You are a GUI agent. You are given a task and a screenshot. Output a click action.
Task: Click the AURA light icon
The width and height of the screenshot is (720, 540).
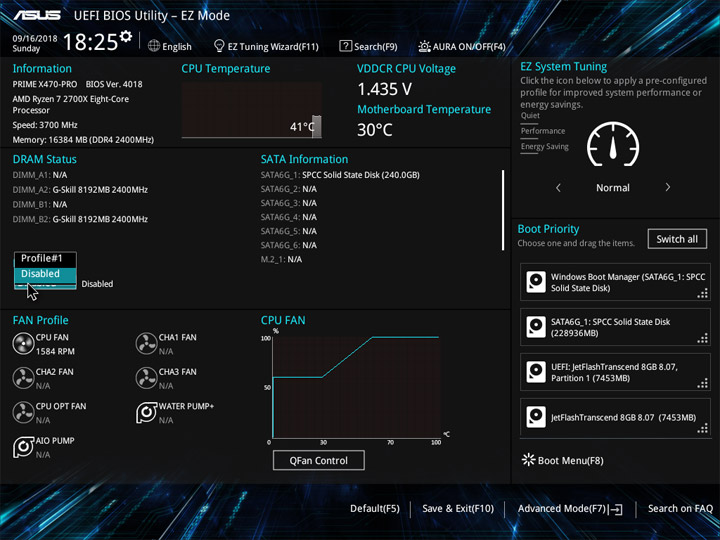coord(424,46)
